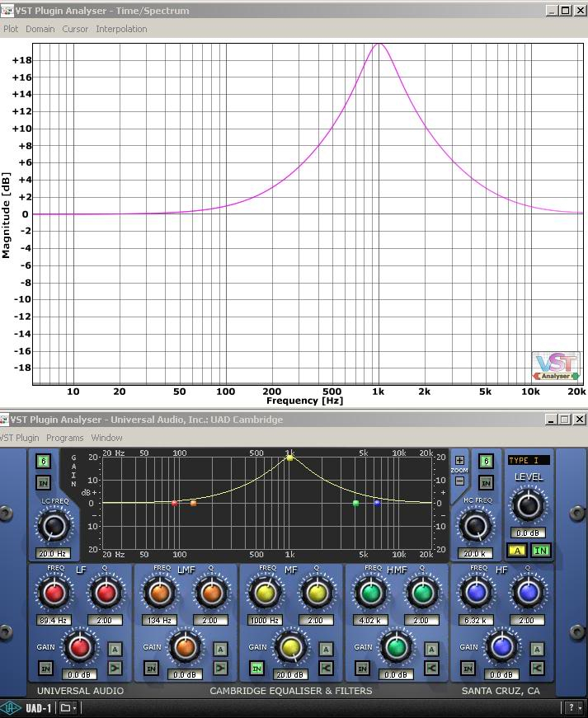Disable the MF band IN switch
This screenshot has width=588, height=718.
click(256, 668)
